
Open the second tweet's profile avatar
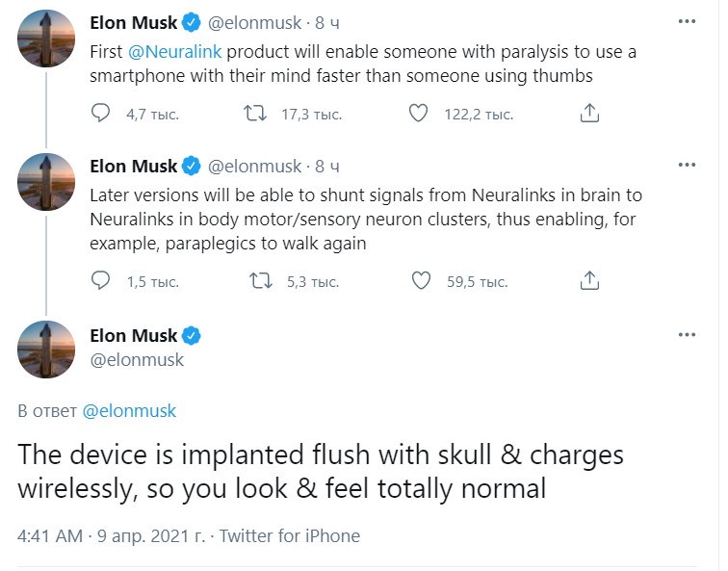pos(46,182)
